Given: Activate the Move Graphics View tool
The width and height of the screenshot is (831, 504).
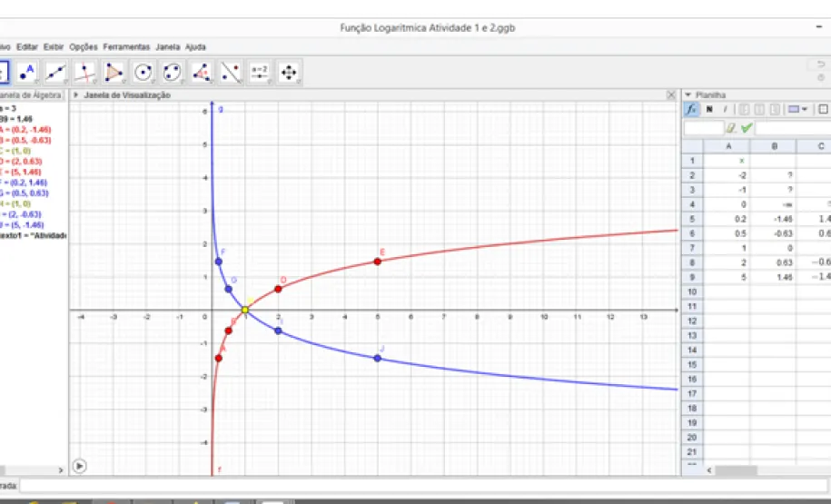Looking at the screenshot, I should 289,72.
